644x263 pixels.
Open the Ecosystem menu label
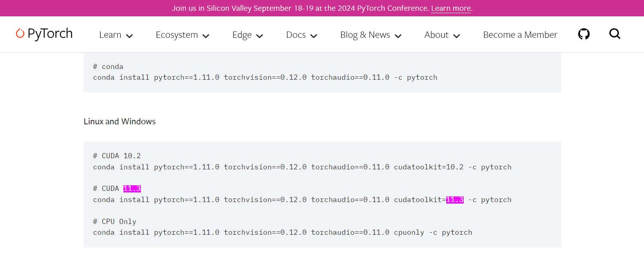pos(177,35)
